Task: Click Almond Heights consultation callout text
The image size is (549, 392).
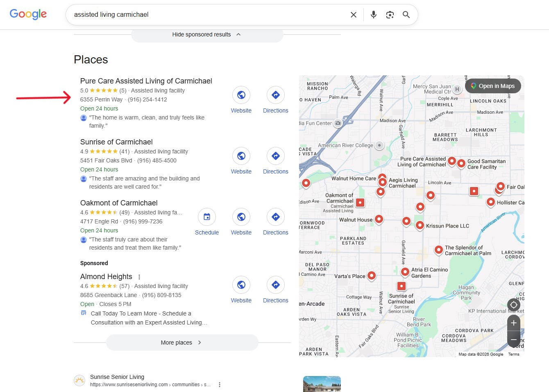Action: (149, 318)
